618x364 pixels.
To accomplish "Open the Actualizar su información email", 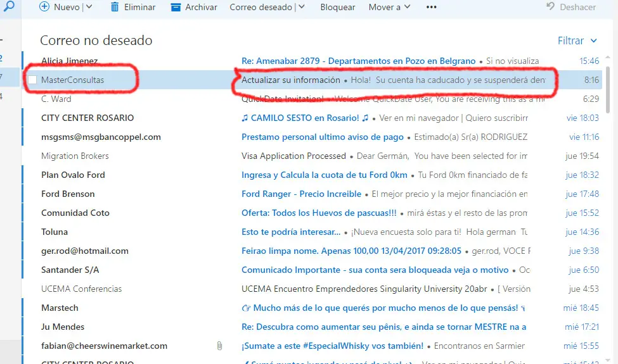I will [290, 80].
